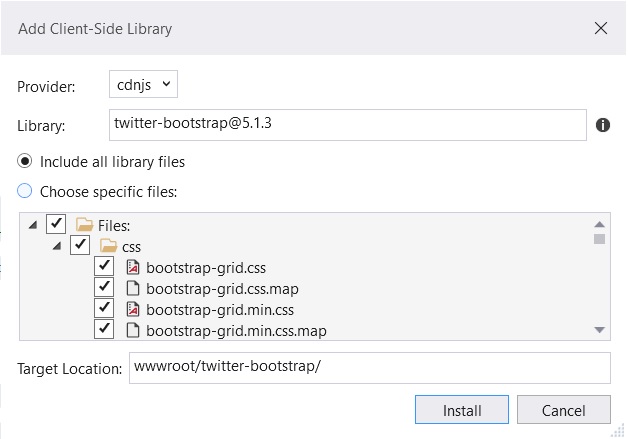628x439 pixels.
Task: Uncheck the bootstrap-grid.css checkbox
Action: click(x=104, y=266)
